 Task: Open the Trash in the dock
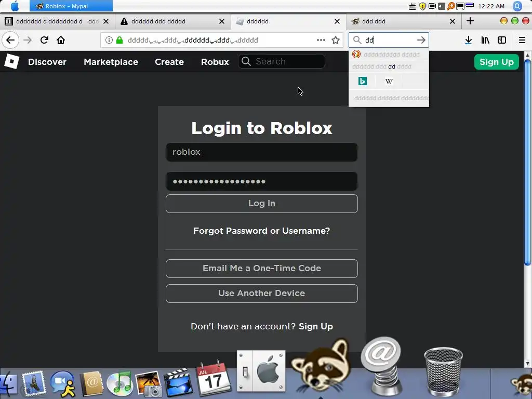[x=443, y=371]
